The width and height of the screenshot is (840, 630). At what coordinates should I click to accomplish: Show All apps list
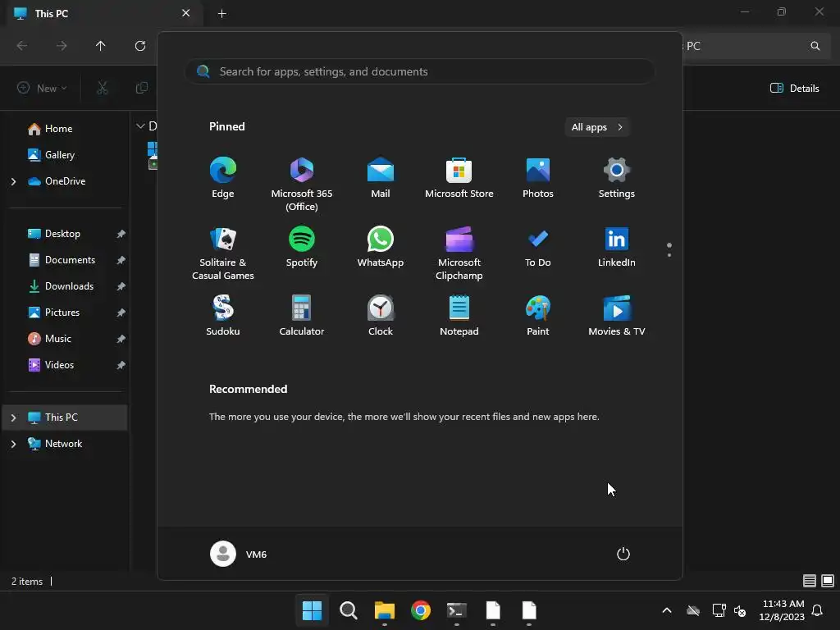[597, 127]
